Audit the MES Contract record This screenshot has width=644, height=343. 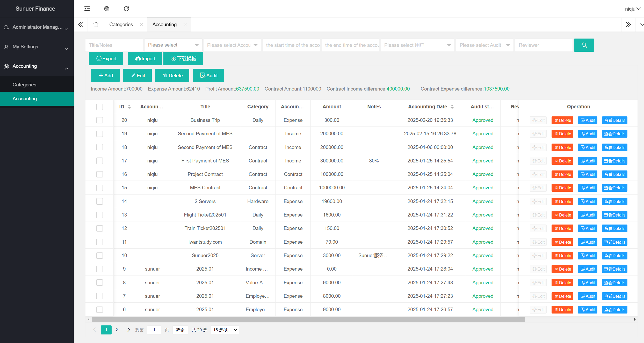pos(588,188)
